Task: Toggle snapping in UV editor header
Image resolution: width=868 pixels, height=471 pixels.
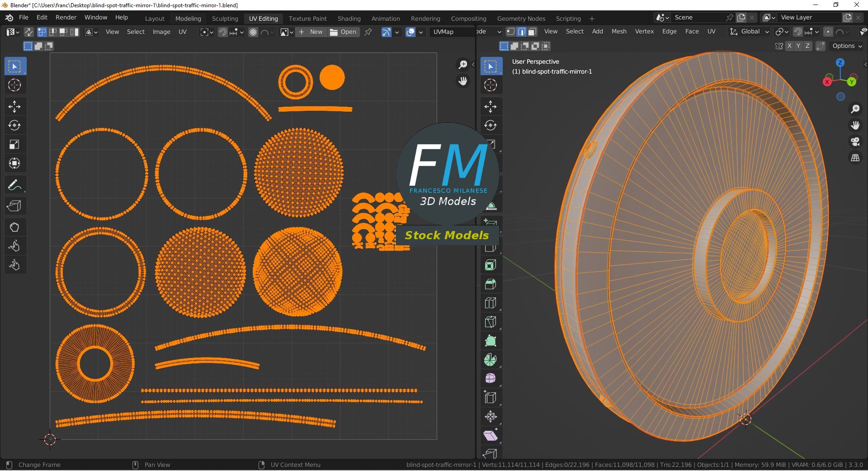Action: click(x=222, y=32)
